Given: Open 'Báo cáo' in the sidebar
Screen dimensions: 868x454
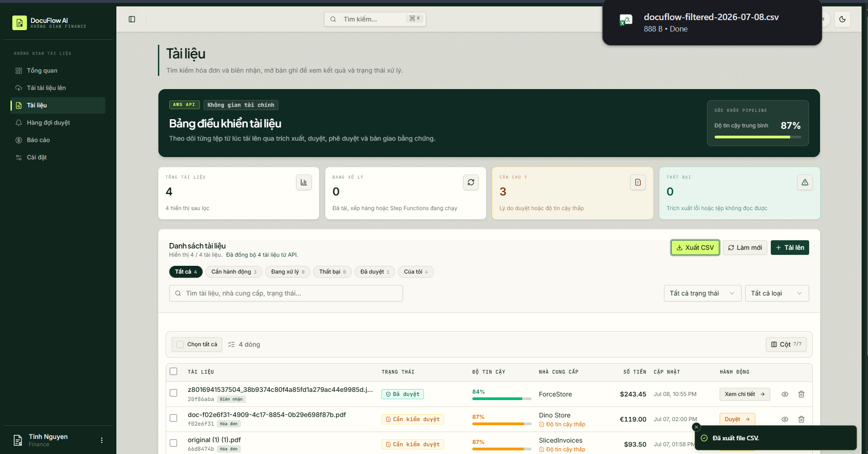Looking at the screenshot, I should (58, 140).
